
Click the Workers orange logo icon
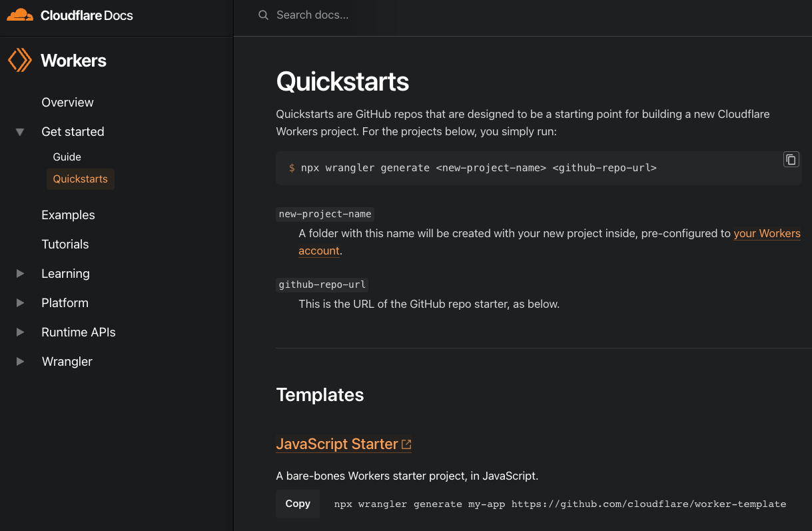20,60
